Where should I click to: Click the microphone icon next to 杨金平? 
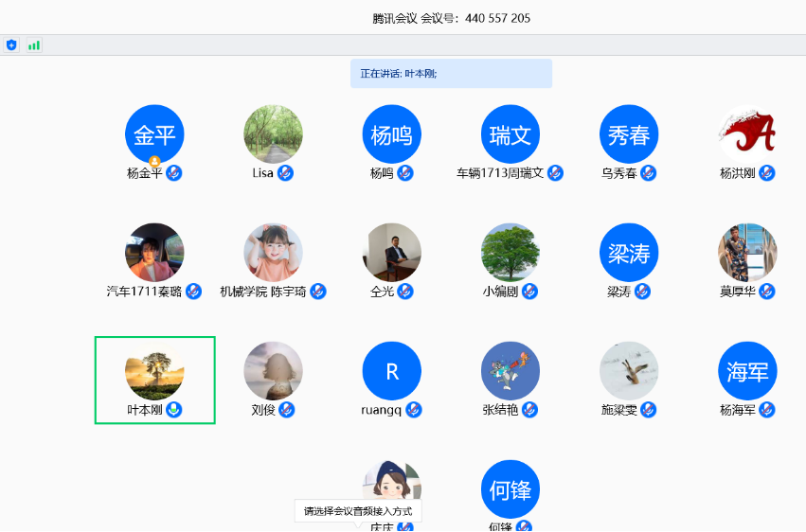174,173
